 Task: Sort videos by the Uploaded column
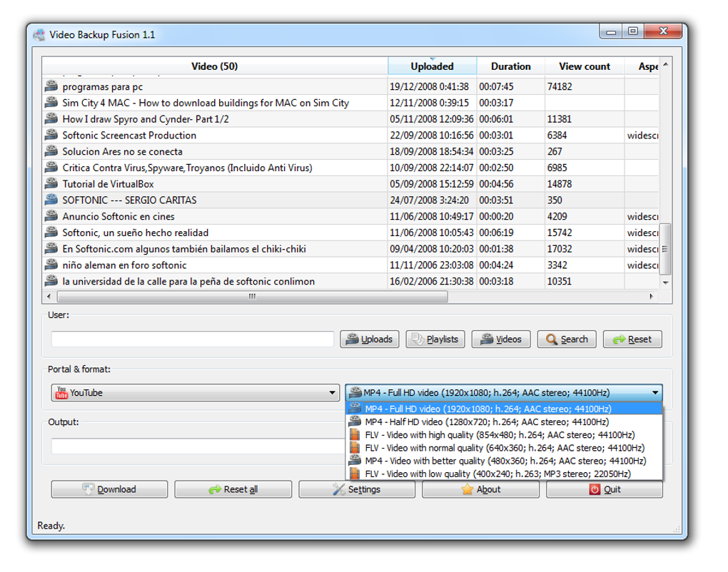pos(432,66)
